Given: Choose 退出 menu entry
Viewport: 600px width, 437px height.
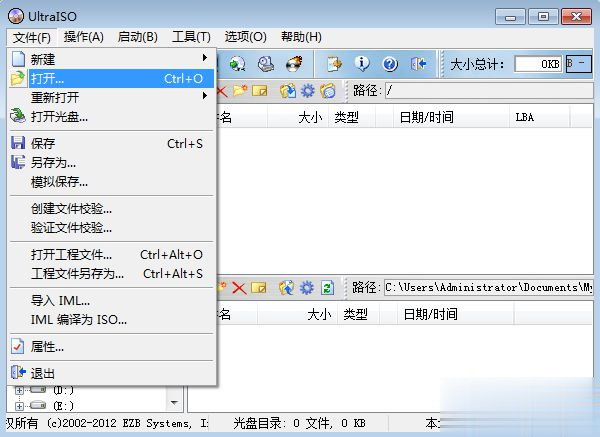Looking at the screenshot, I should click(x=111, y=373).
